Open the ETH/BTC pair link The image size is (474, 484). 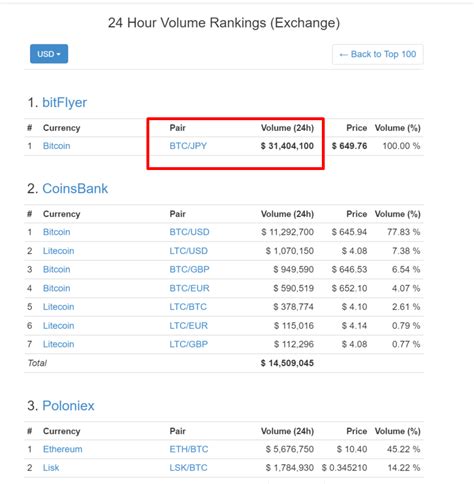[x=189, y=449]
